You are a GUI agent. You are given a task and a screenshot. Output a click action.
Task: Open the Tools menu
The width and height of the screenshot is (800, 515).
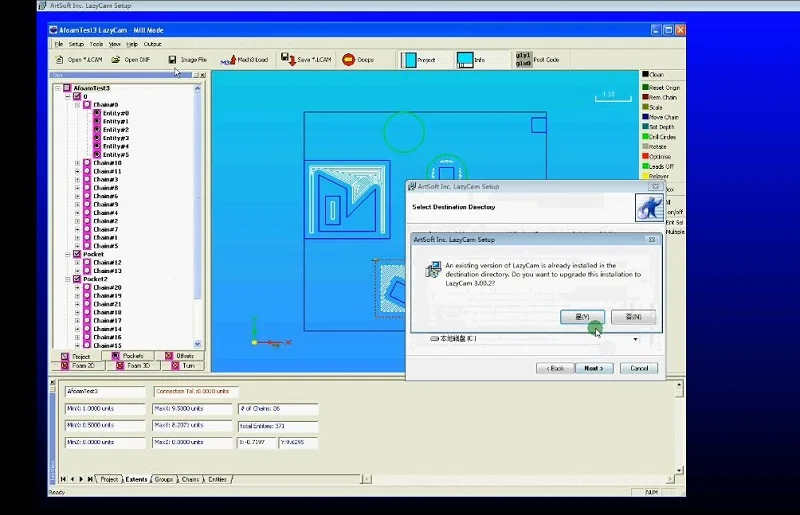coord(96,44)
